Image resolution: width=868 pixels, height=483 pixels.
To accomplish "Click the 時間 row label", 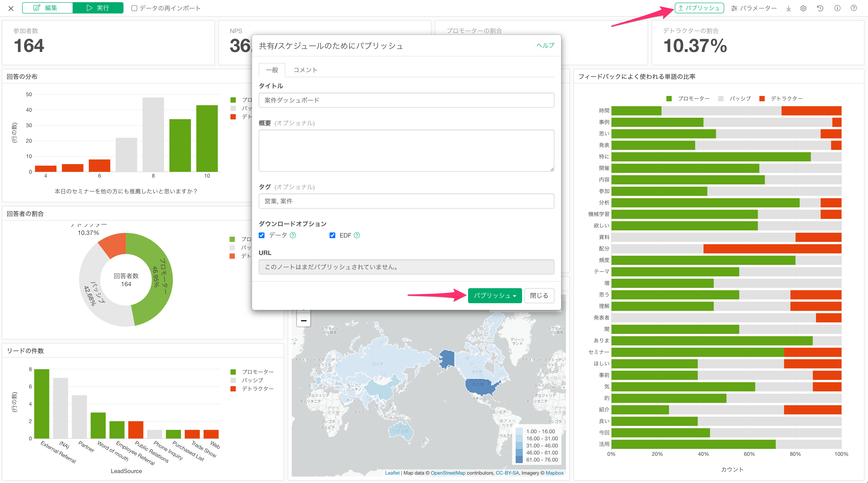I will 604,111.
